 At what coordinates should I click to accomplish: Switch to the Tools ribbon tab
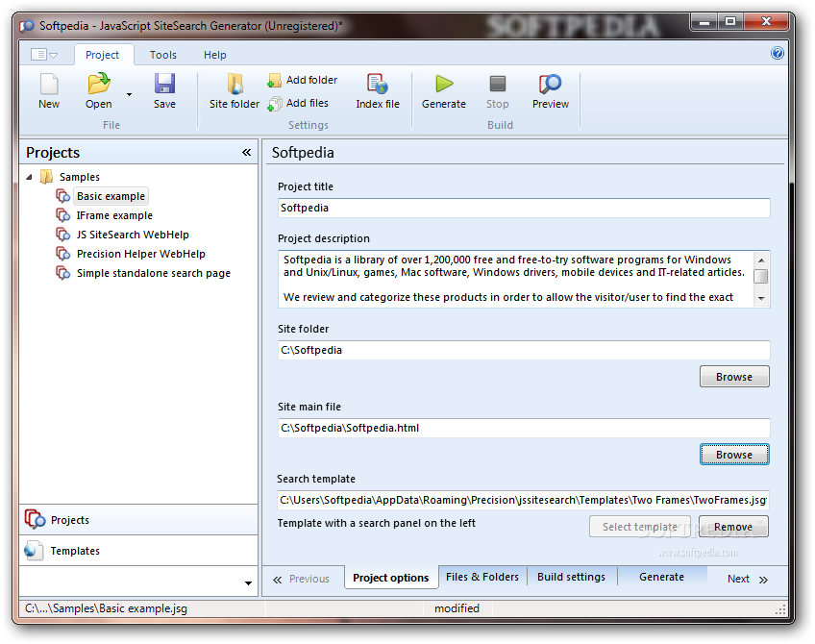[163, 55]
